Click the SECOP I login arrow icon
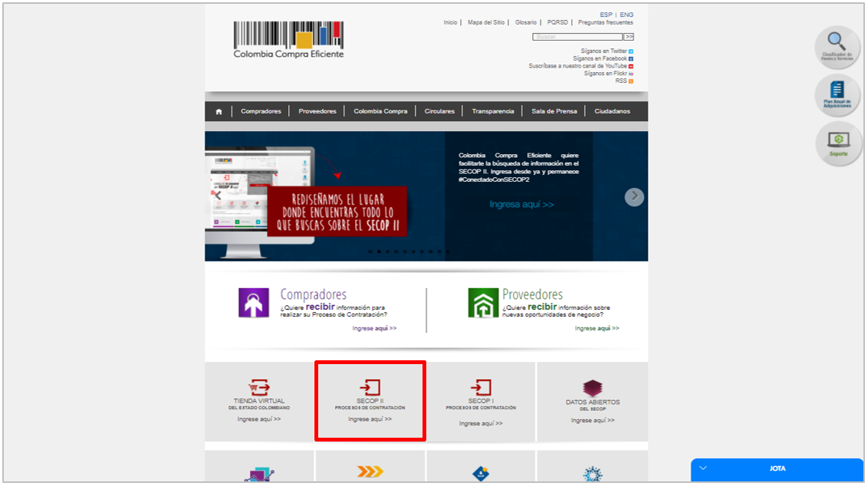The image size is (868, 486). [x=481, y=387]
